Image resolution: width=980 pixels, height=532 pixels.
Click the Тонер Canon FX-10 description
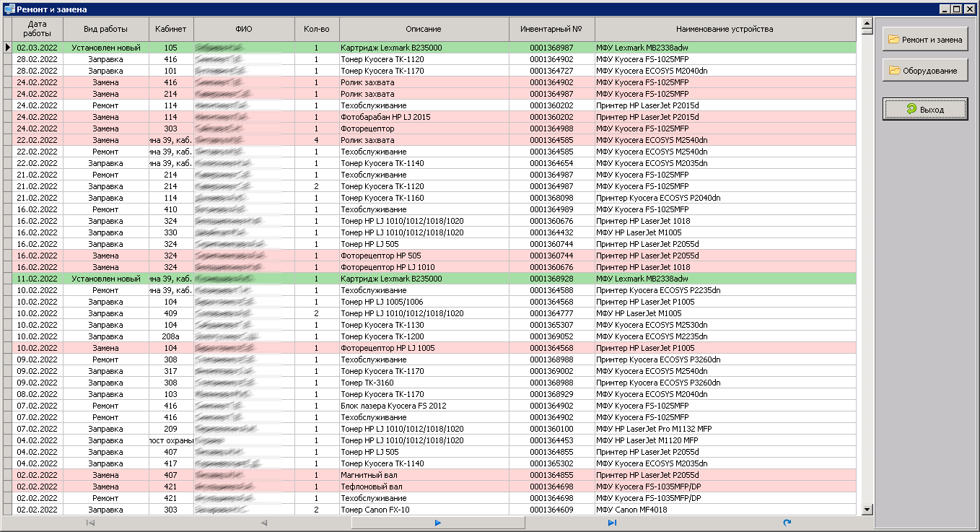click(x=424, y=510)
